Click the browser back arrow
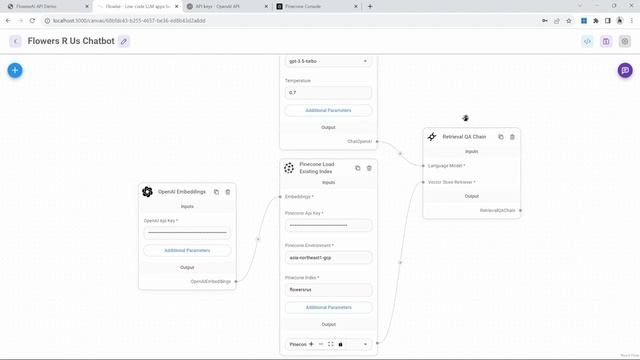The width and height of the screenshot is (640, 360). [x=8, y=20]
